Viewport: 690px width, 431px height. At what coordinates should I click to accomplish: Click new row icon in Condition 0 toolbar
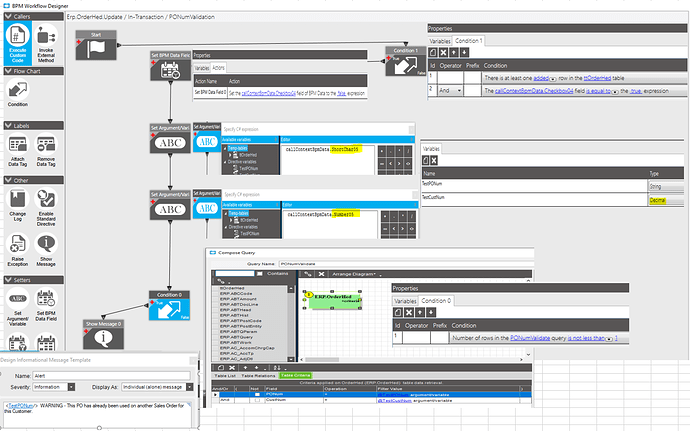point(398,312)
